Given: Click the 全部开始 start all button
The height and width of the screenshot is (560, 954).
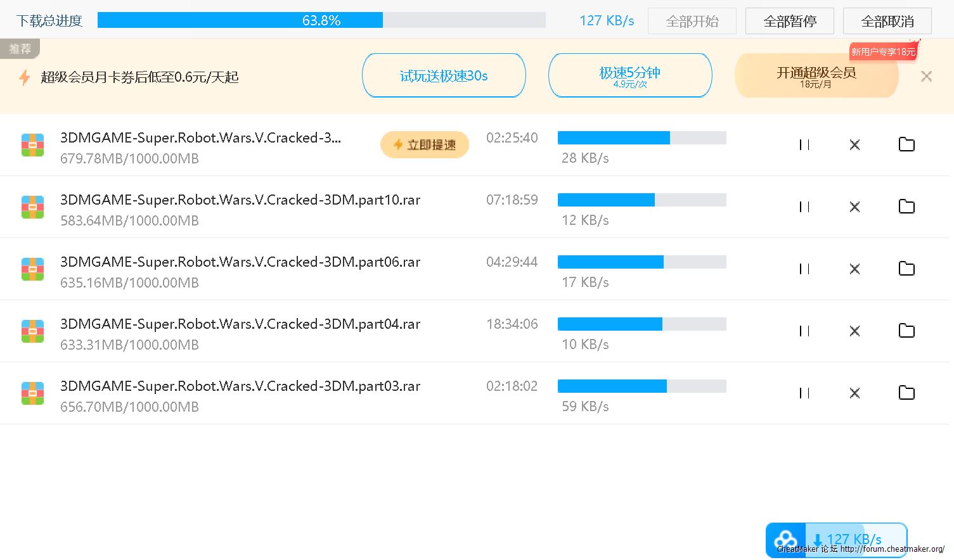Looking at the screenshot, I should tap(692, 22).
